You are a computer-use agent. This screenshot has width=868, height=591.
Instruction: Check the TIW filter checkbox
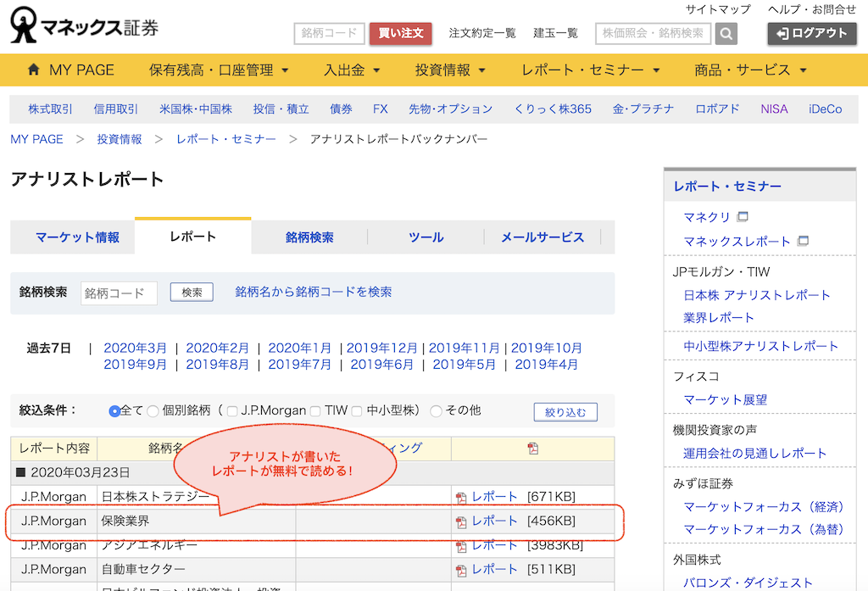tap(315, 411)
